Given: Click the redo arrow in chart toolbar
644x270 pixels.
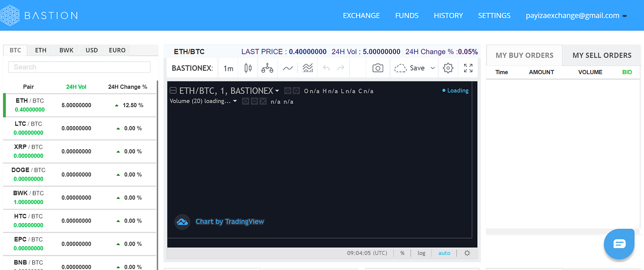Looking at the screenshot, I should click(x=341, y=68).
